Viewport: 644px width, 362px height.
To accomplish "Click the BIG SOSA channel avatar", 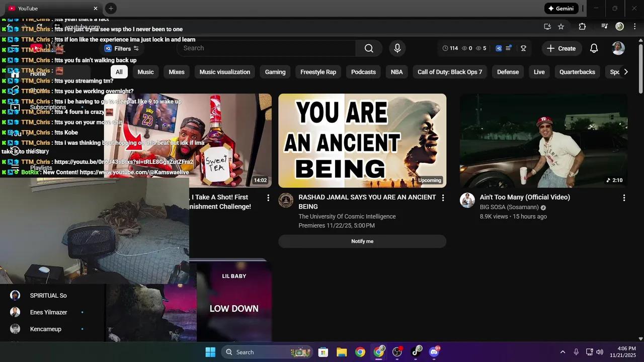I will tap(467, 200).
